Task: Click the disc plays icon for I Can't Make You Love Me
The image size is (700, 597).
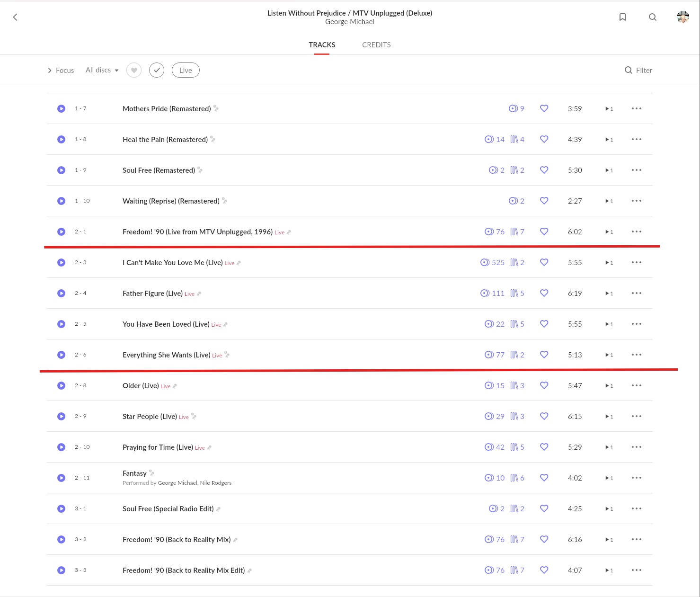Action: [485, 262]
